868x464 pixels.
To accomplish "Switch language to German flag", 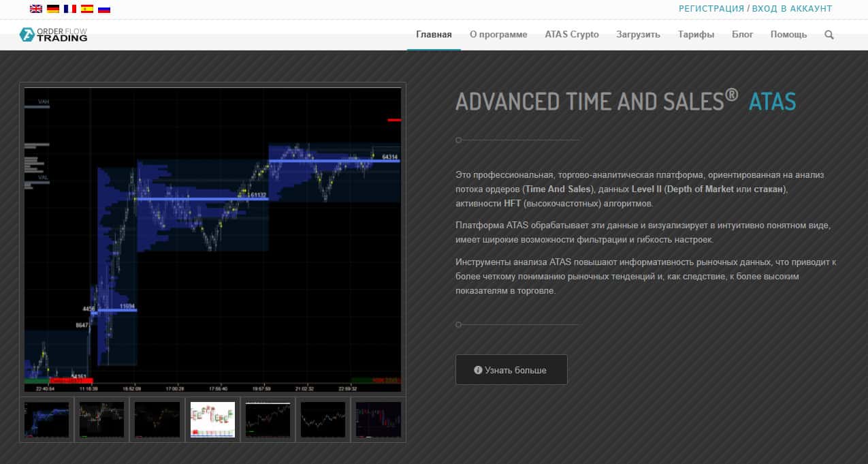I will (53, 9).
